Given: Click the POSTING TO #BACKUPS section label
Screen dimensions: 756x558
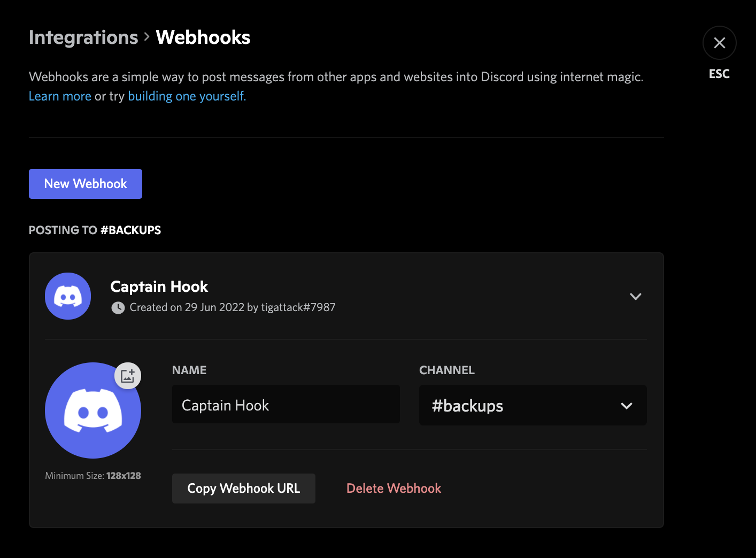Looking at the screenshot, I should [x=95, y=230].
